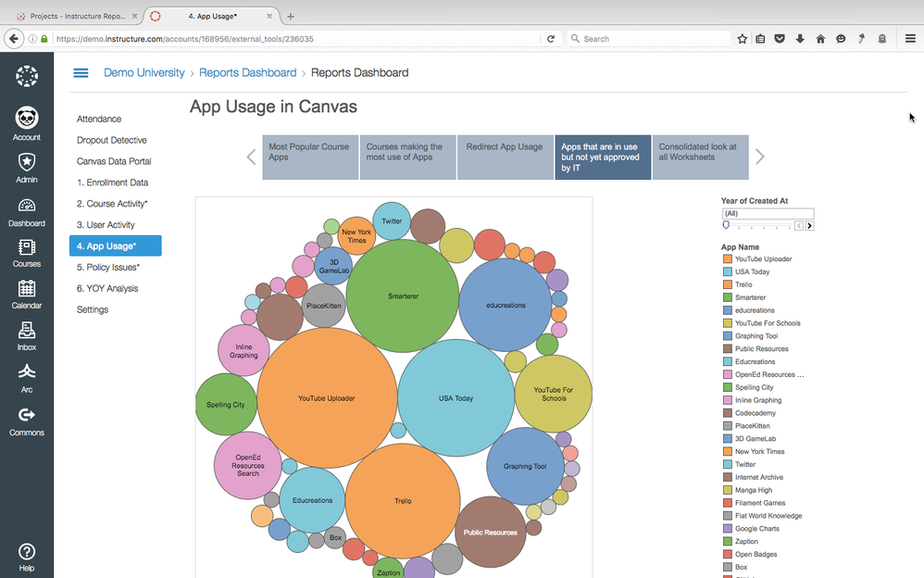Viewport: 924px width, 578px height.
Task: Click the green padlock security icon
Action: pyautogui.click(x=44, y=39)
